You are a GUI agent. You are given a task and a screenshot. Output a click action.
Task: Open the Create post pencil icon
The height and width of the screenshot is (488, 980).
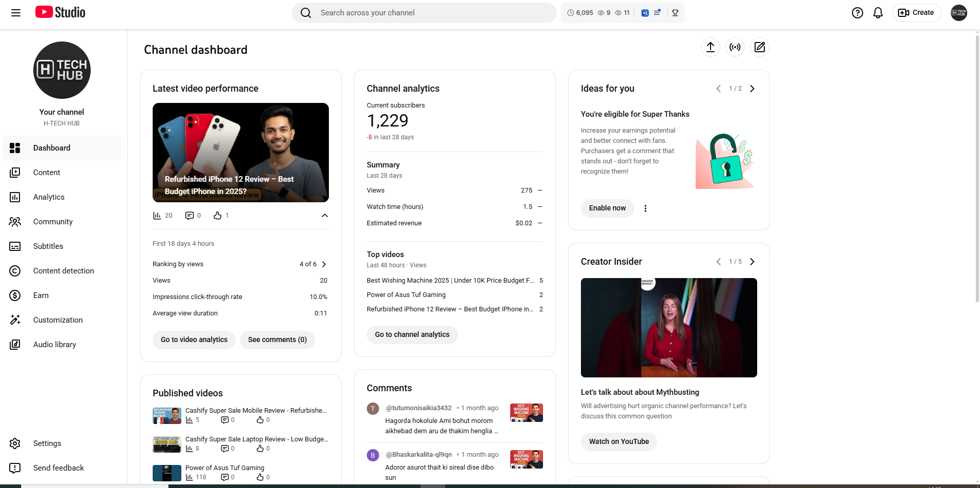point(760,48)
